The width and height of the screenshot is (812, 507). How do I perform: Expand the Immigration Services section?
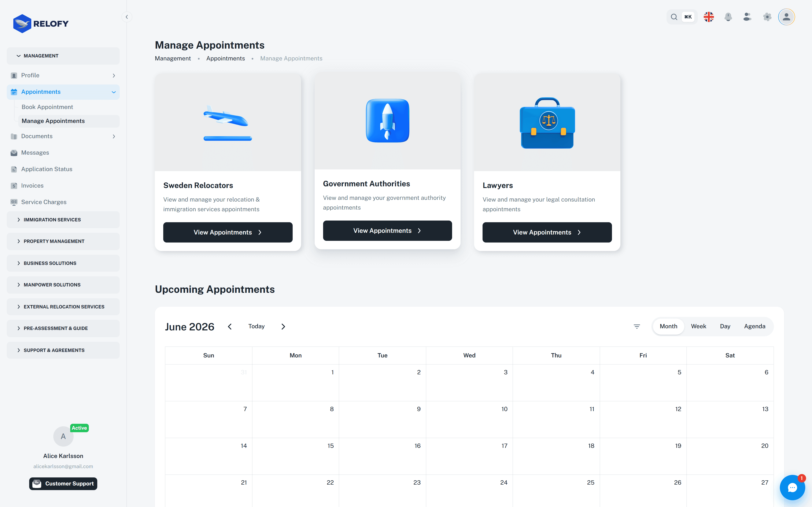point(63,220)
